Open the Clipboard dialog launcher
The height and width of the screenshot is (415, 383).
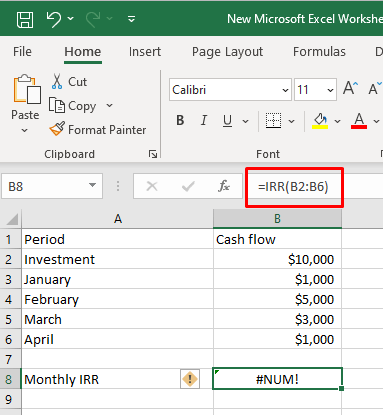[153, 154]
